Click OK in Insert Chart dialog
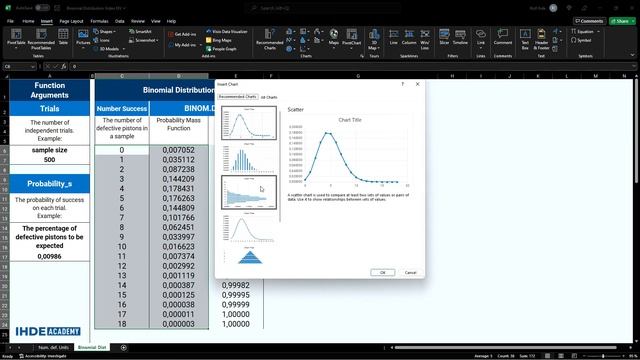 [x=382, y=272]
